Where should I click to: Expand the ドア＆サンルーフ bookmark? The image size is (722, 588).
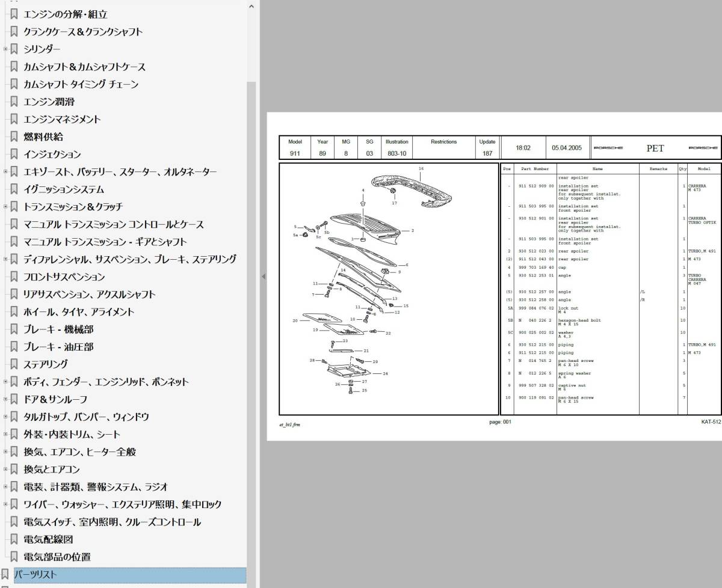[x=5, y=399]
